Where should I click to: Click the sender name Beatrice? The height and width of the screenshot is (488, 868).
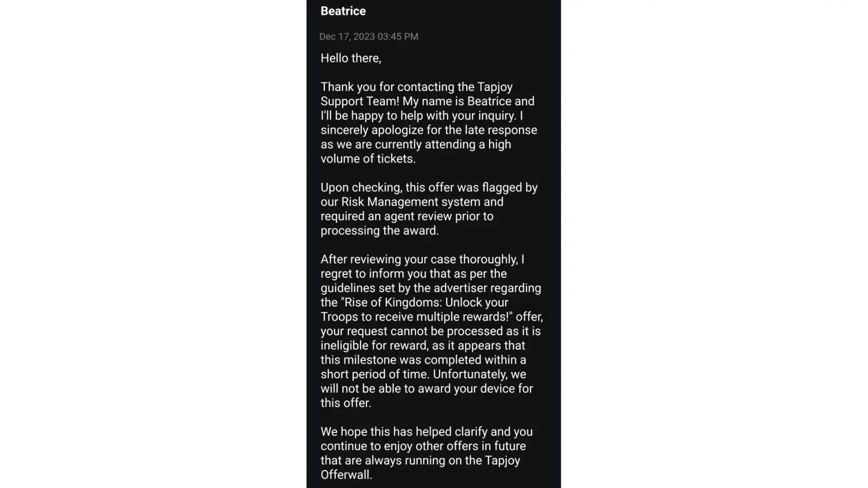tap(343, 11)
